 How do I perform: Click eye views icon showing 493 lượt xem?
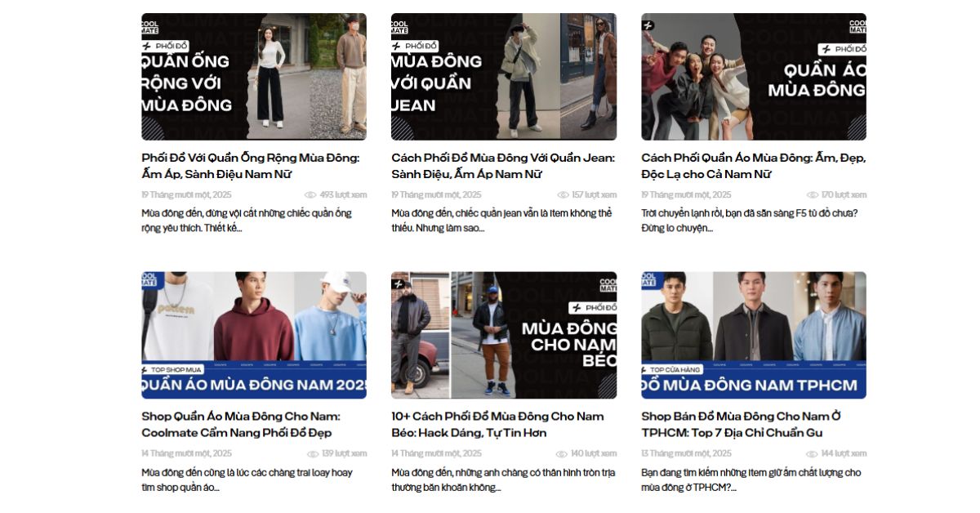[310, 195]
